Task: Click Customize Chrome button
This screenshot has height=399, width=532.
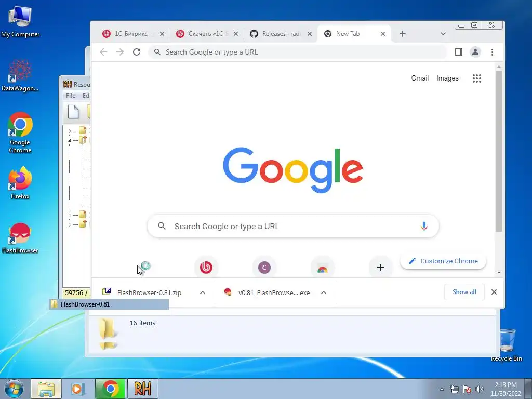Action: (443, 261)
